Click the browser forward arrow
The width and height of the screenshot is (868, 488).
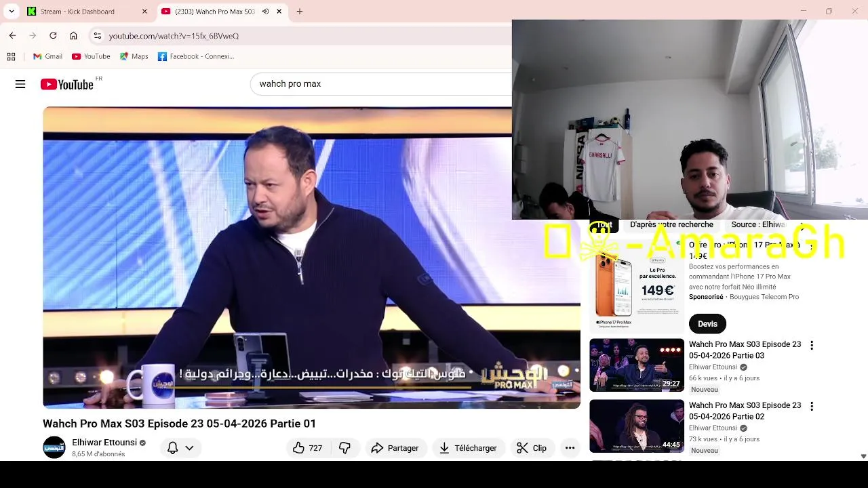33,35
